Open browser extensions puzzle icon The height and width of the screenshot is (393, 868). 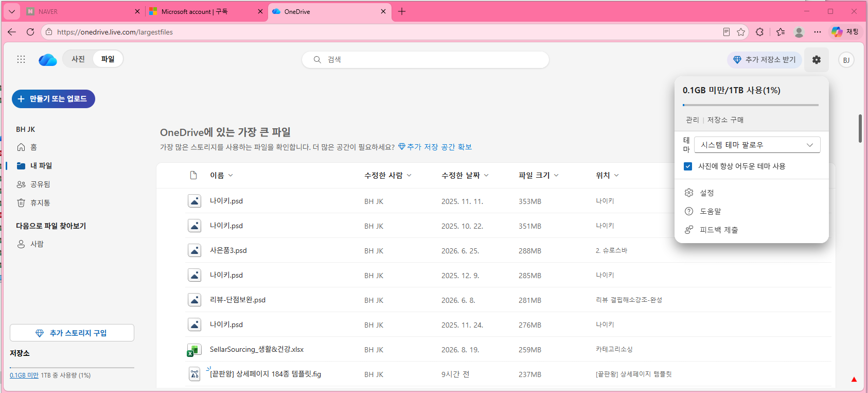pos(760,32)
